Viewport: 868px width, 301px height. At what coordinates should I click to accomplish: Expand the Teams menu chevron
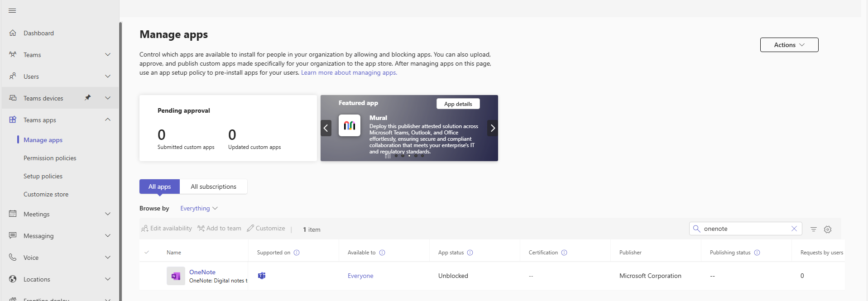(108, 55)
